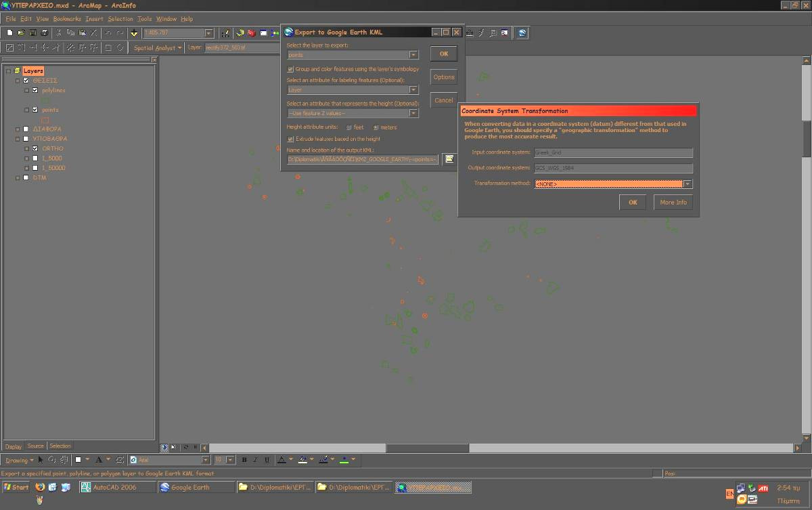Viewport: 812px width, 510px height.
Task: Cut selection with scissors icon
Action: [x=60, y=33]
